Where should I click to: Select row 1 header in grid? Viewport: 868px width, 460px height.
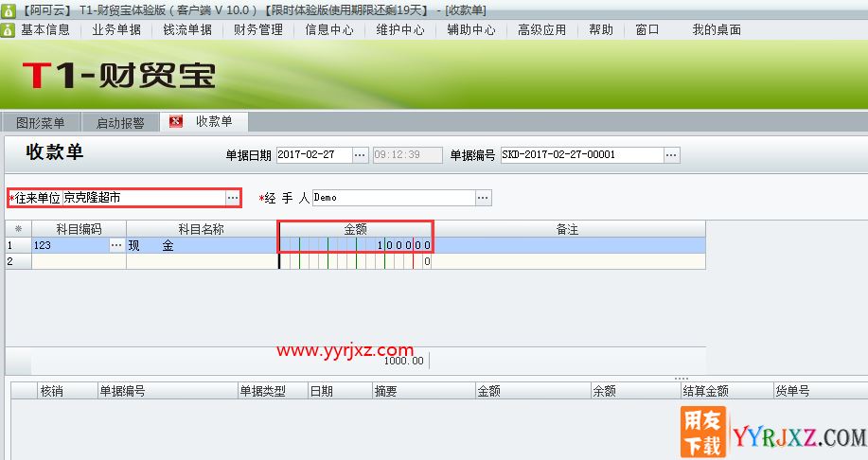point(18,245)
